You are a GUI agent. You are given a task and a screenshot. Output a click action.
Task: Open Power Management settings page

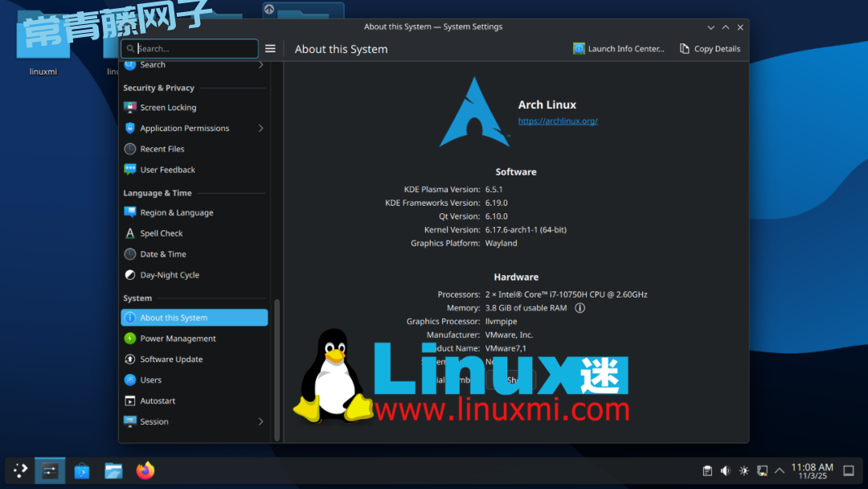tap(178, 339)
